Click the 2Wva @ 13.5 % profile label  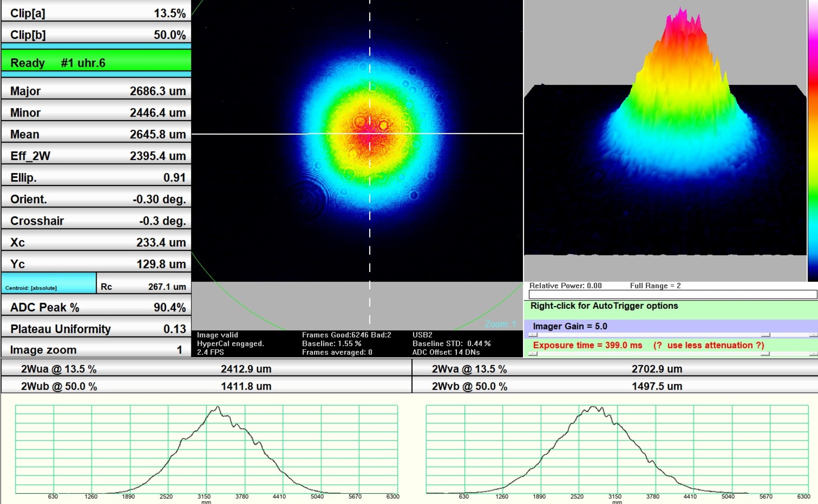[469, 369]
